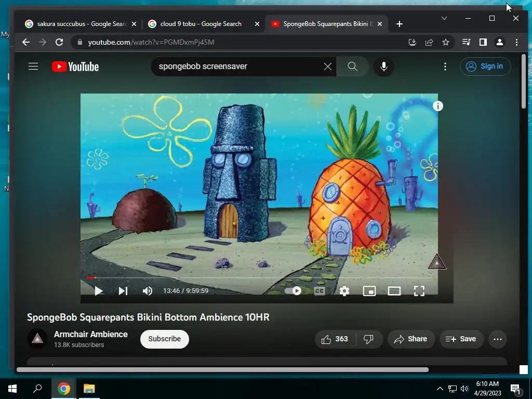Image resolution: width=532 pixels, height=399 pixels.
Task: Close the sakura succcubus tab
Action: (x=134, y=24)
